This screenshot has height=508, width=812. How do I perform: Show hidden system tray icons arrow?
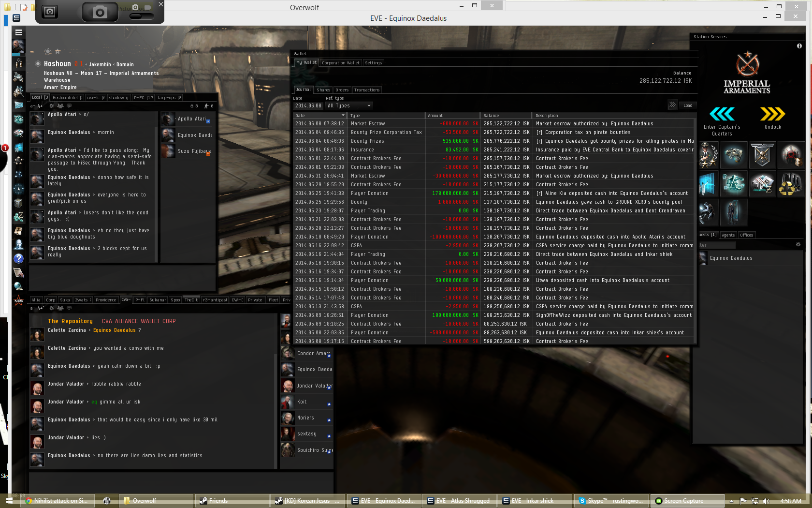click(x=731, y=501)
